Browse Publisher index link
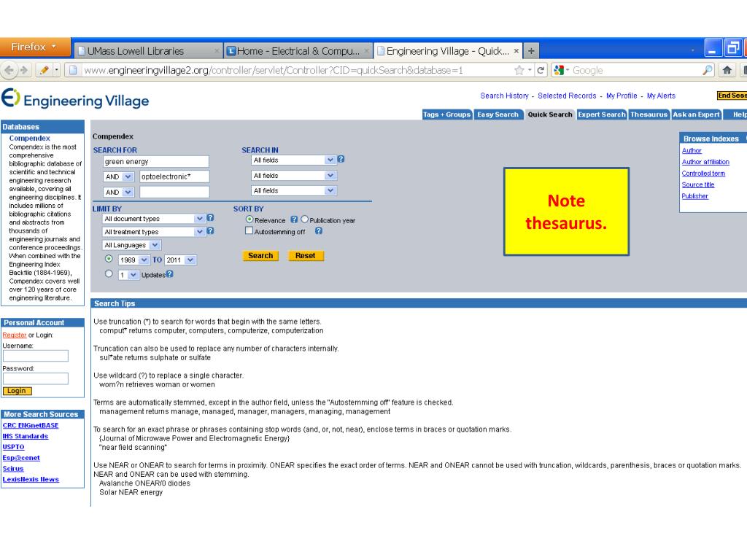 (694, 196)
